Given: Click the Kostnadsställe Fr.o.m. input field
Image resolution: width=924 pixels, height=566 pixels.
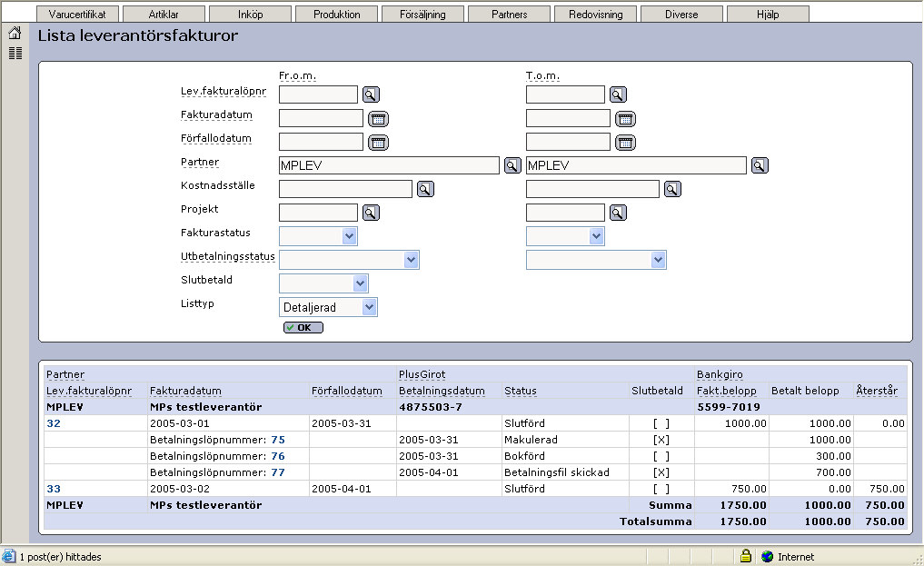Looking at the screenshot, I should coord(345,189).
